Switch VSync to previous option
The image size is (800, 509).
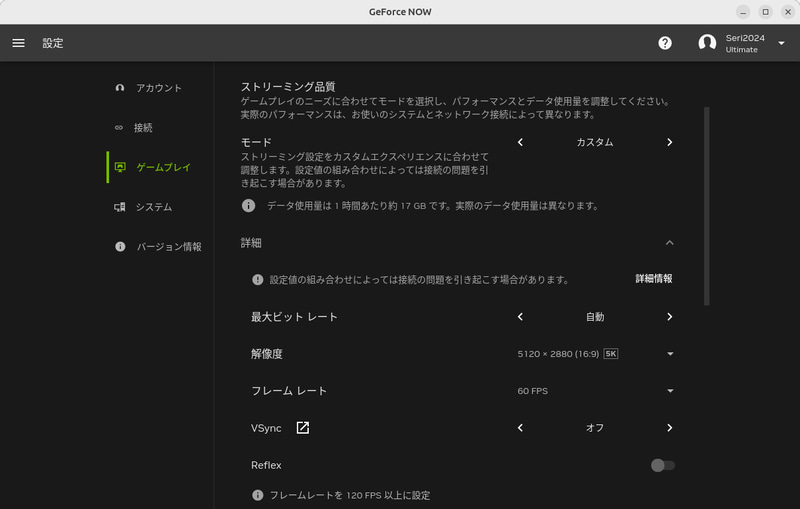click(x=520, y=428)
